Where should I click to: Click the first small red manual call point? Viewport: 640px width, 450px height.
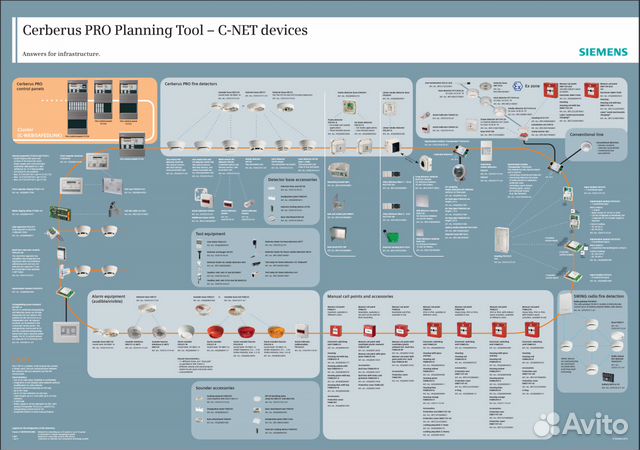point(336,330)
